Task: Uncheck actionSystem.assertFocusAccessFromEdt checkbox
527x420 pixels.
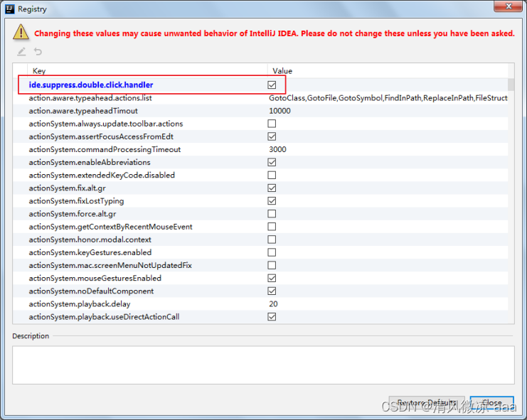Action: [272, 136]
